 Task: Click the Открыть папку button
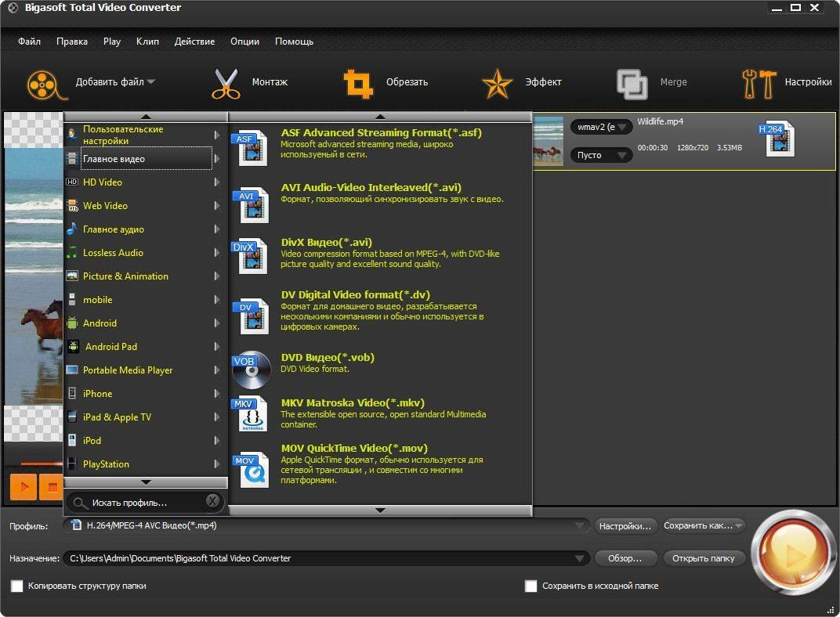tap(704, 558)
